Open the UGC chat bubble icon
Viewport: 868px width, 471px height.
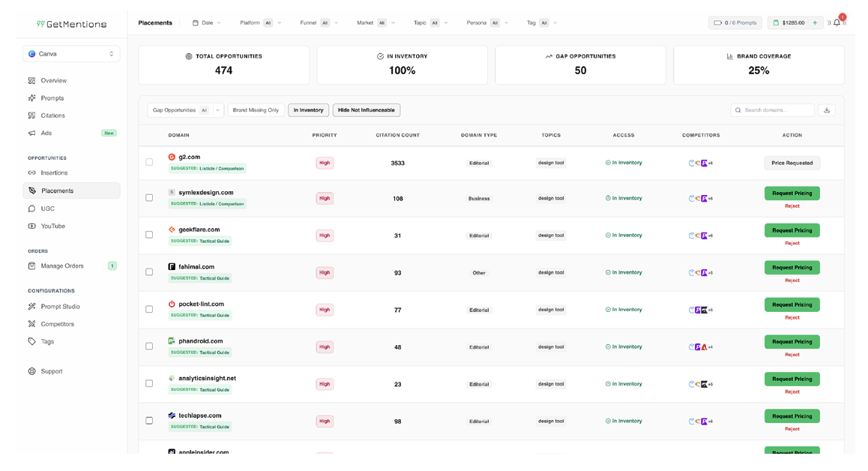31,208
